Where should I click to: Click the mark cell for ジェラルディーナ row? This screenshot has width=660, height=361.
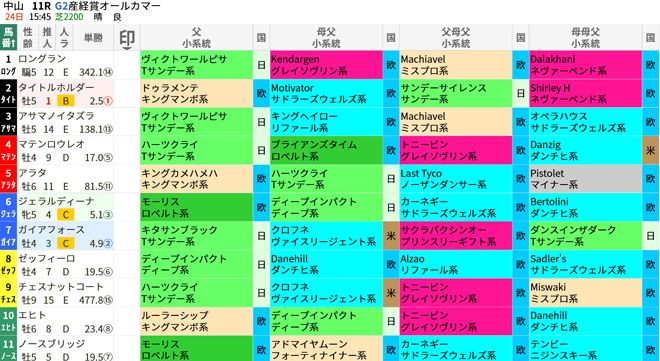tap(127, 207)
